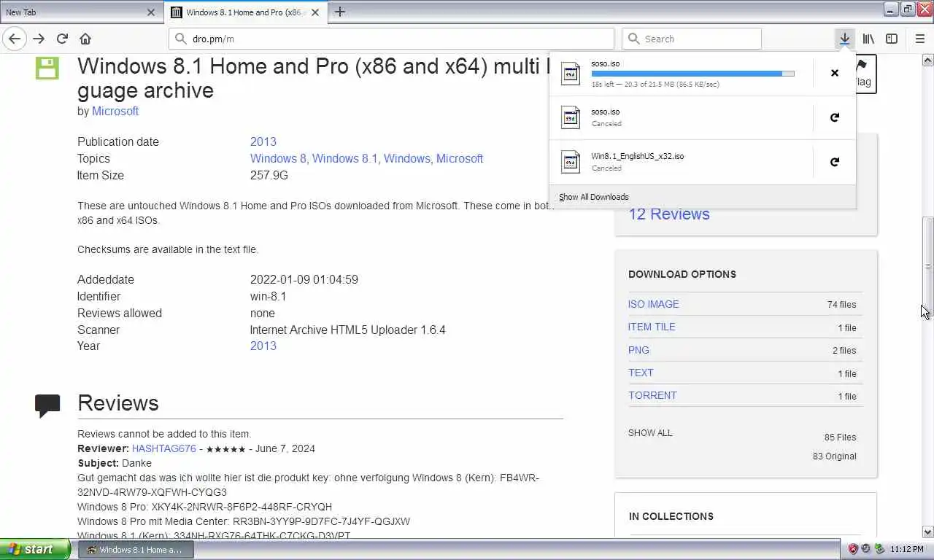This screenshot has height=560, width=934.
Task: Click the 83 Original count
Action: click(x=835, y=456)
